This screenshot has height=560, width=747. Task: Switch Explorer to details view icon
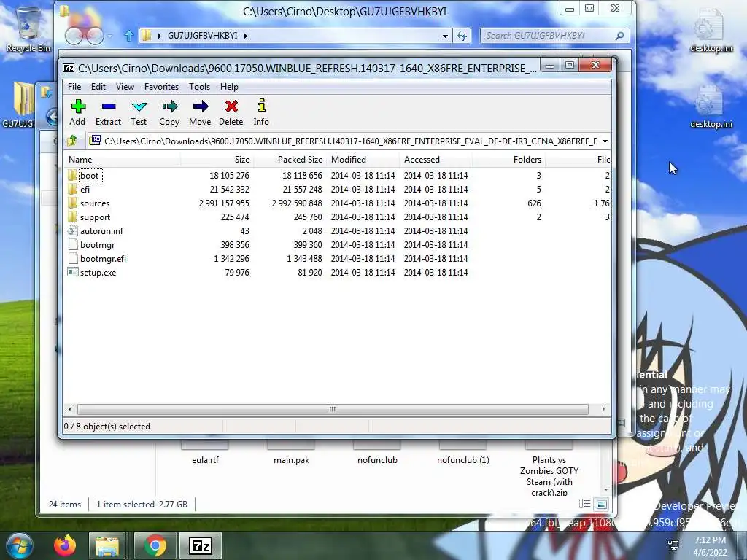click(x=584, y=504)
